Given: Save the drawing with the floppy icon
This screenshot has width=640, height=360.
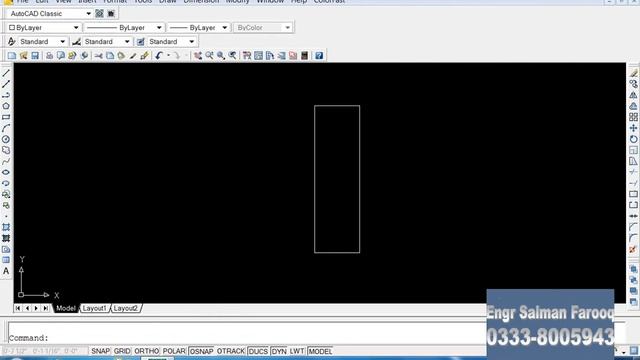Looking at the screenshot, I should (x=35, y=56).
